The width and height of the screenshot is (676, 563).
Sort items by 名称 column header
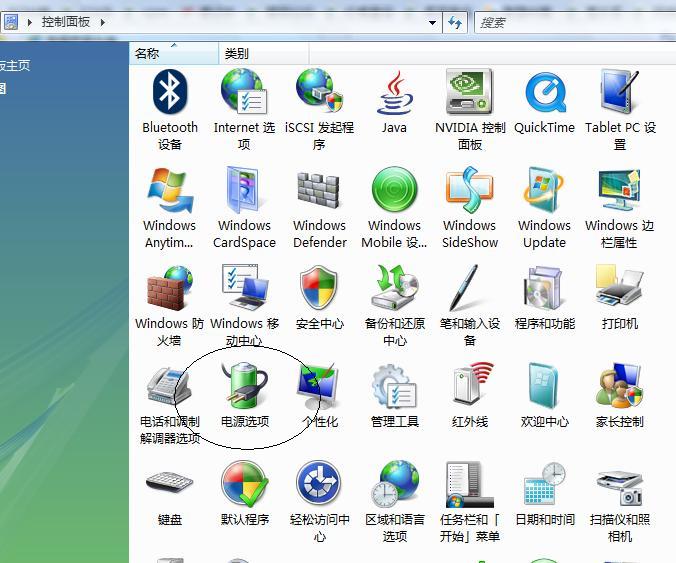point(174,53)
